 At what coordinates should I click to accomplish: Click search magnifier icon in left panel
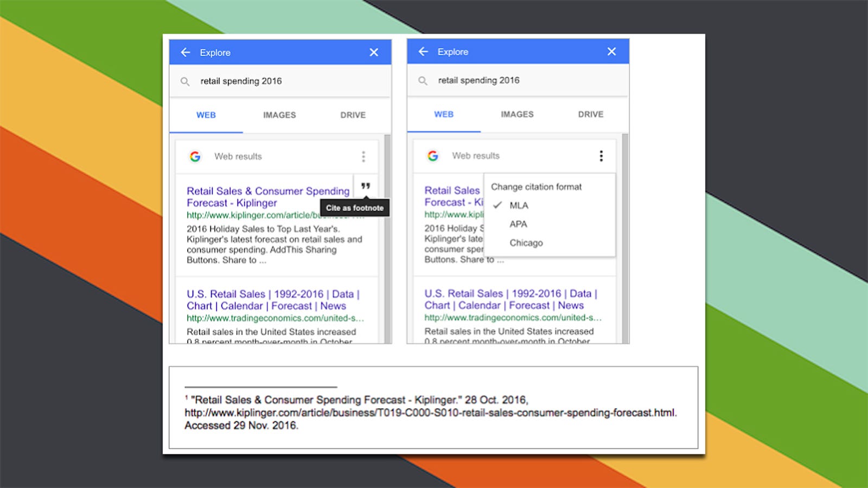[x=185, y=81]
